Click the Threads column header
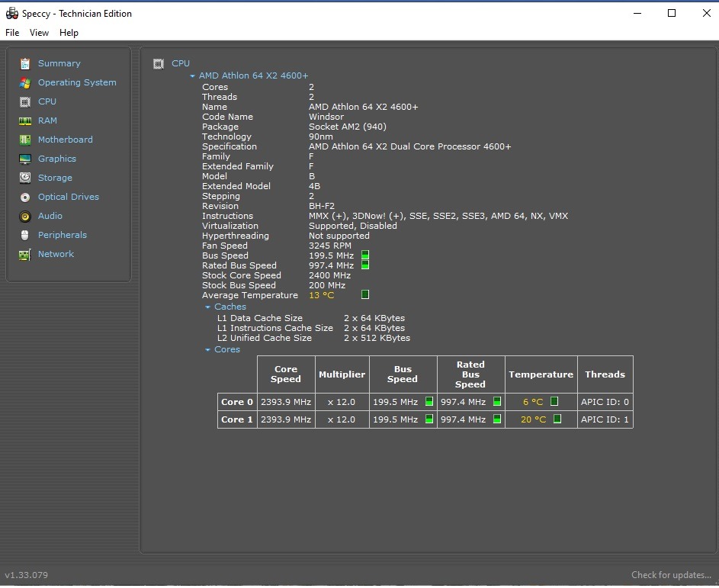This screenshot has width=719, height=588. pos(605,374)
